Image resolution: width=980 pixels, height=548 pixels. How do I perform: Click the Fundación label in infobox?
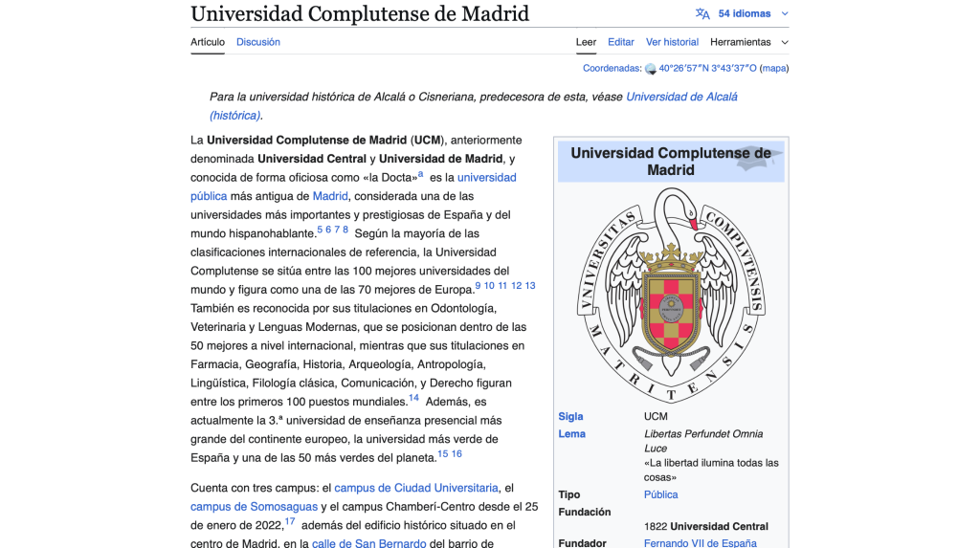click(x=585, y=512)
